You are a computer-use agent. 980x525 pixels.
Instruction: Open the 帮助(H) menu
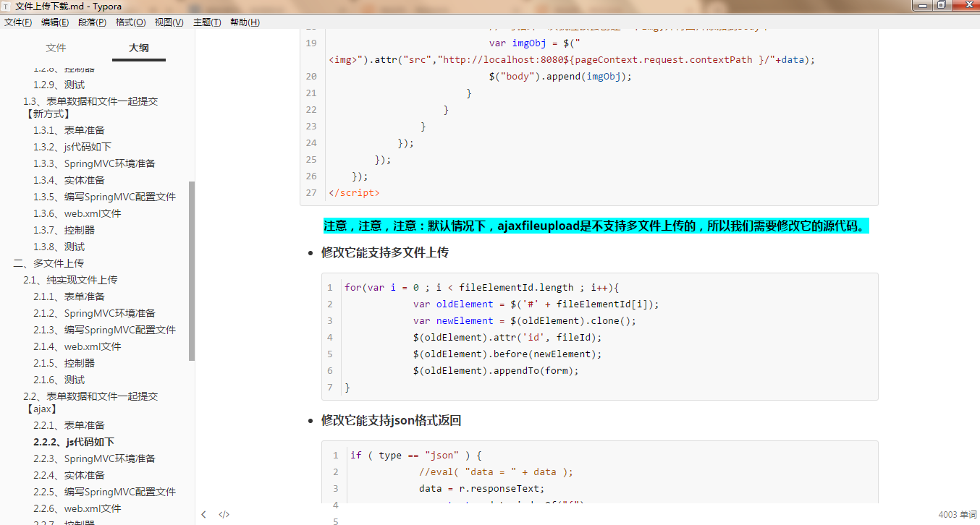(245, 22)
